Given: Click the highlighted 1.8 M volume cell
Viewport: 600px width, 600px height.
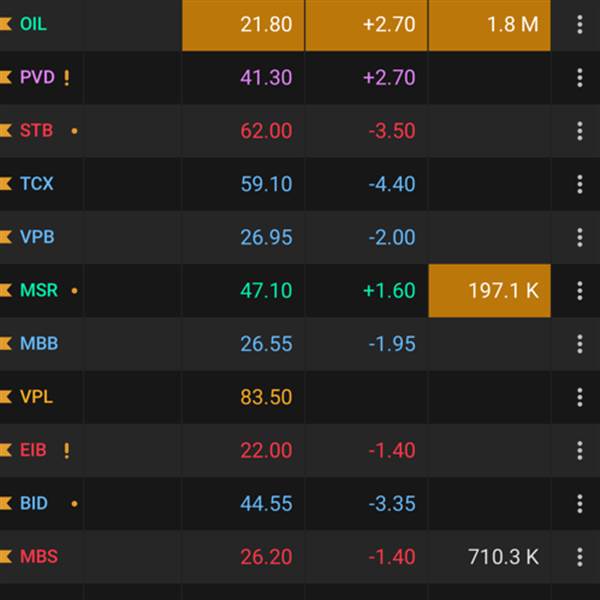Looking at the screenshot, I should coord(490,24).
